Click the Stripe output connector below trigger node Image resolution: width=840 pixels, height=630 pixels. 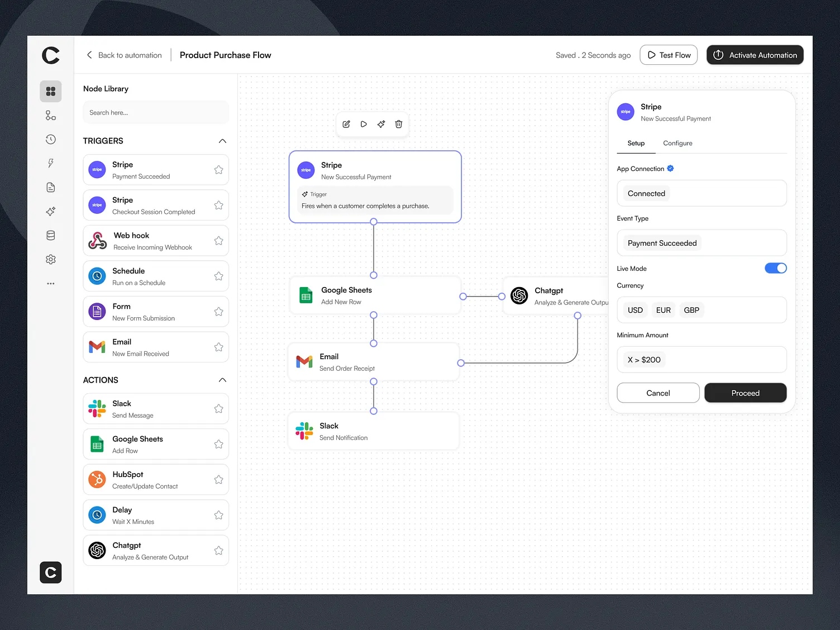click(374, 222)
